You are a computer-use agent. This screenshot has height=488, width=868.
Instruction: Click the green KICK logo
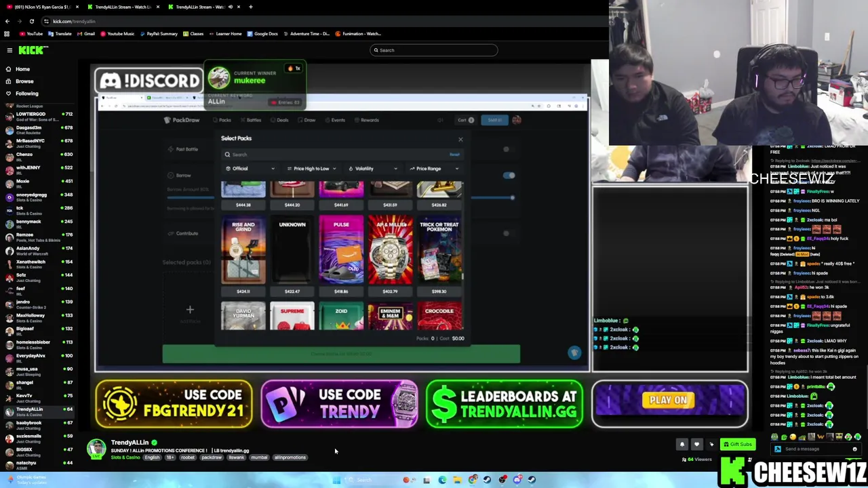click(x=33, y=50)
